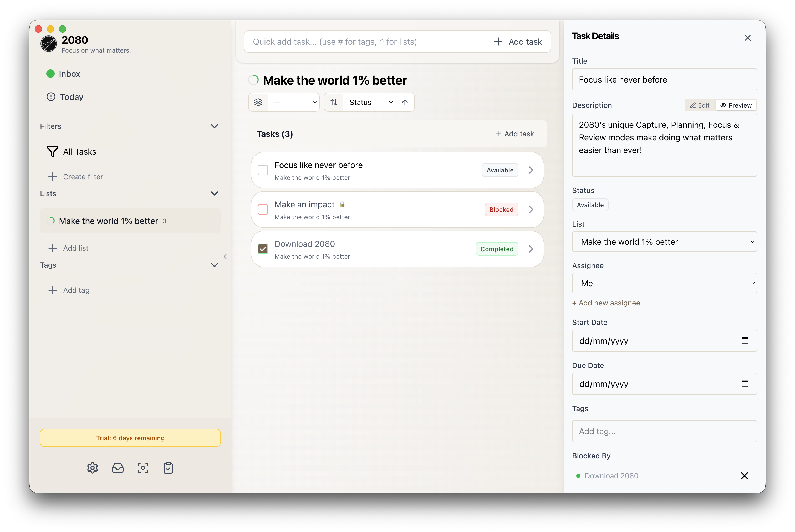The height and width of the screenshot is (532, 795).
Task: Collapse sidebar with small left chevron
Action: (x=225, y=257)
